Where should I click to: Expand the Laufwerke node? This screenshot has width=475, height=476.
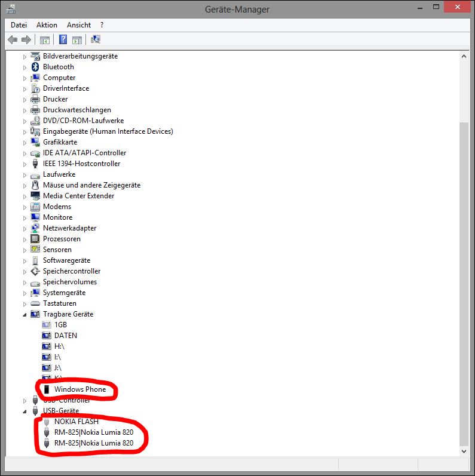click(24, 175)
